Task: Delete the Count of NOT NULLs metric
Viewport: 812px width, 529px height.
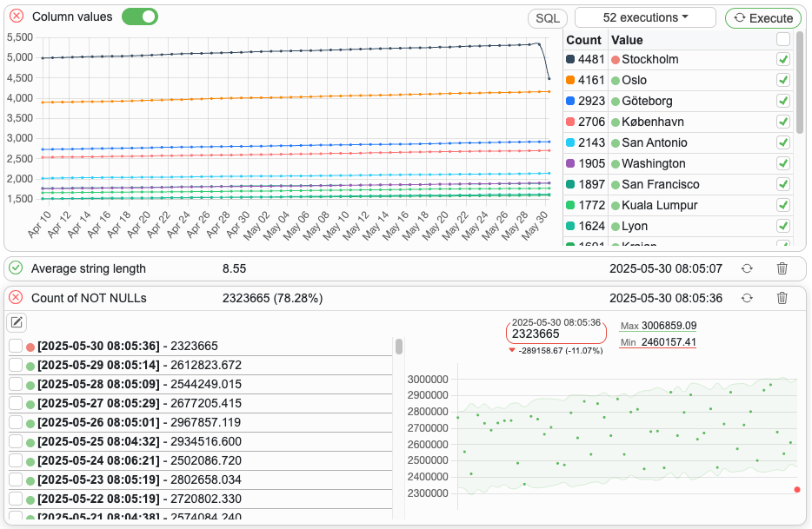Action: click(x=782, y=298)
